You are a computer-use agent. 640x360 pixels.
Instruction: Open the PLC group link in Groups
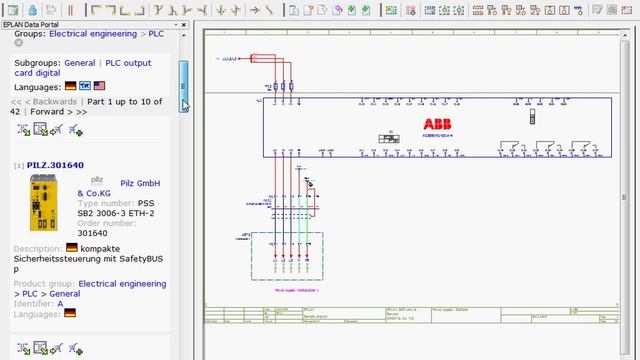coord(156,34)
